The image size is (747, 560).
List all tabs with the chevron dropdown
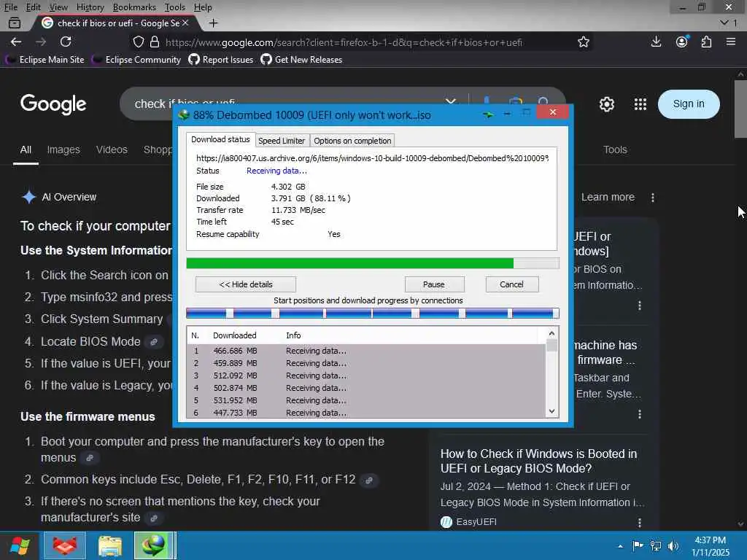(724, 23)
